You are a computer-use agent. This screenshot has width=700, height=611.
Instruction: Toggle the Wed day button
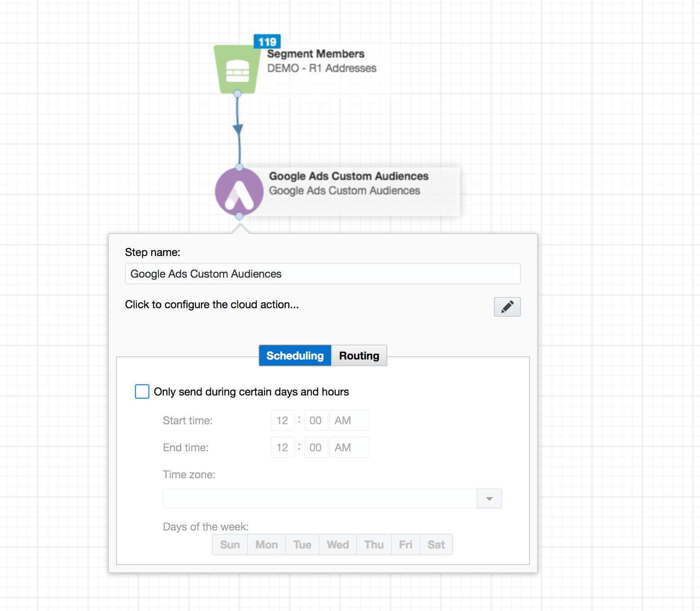click(x=338, y=545)
